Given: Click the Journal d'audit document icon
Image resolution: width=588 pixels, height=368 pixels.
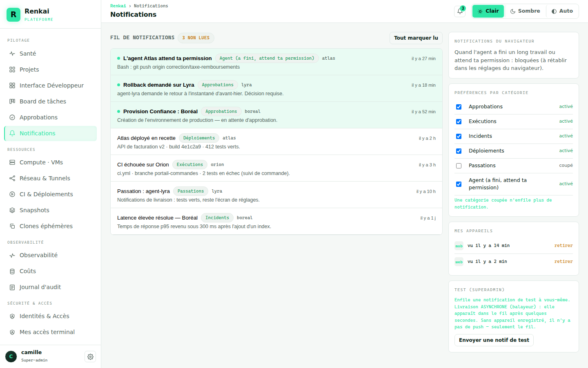Looking at the screenshot, I should (12, 287).
